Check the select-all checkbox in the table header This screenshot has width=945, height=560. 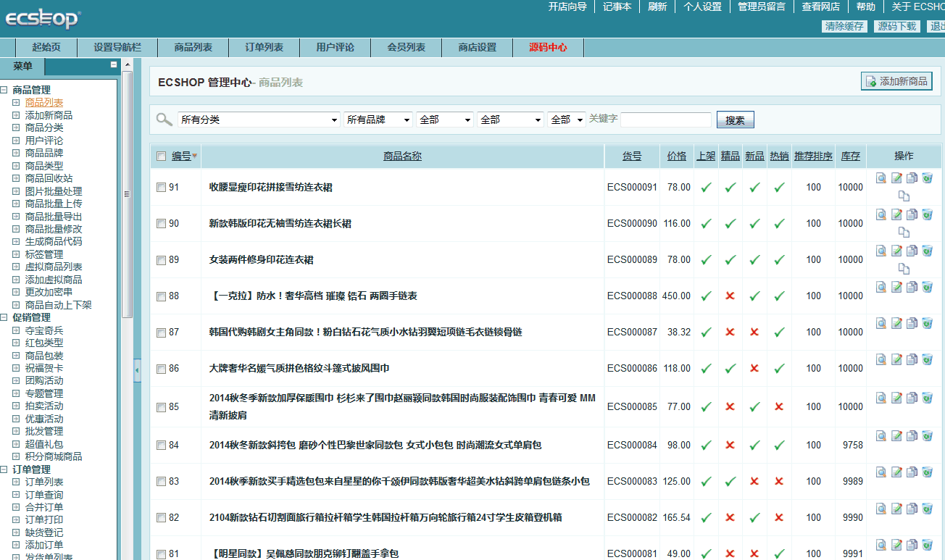[161, 156]
